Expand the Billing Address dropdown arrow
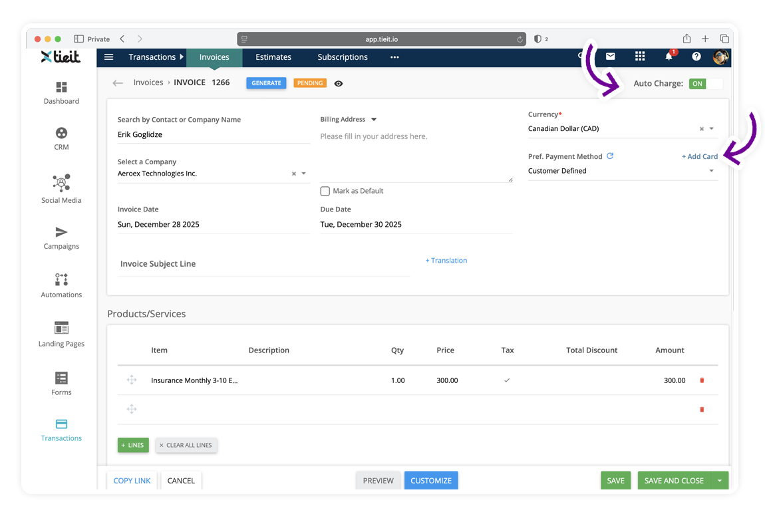765x532 pixels. tap(374, 120)
